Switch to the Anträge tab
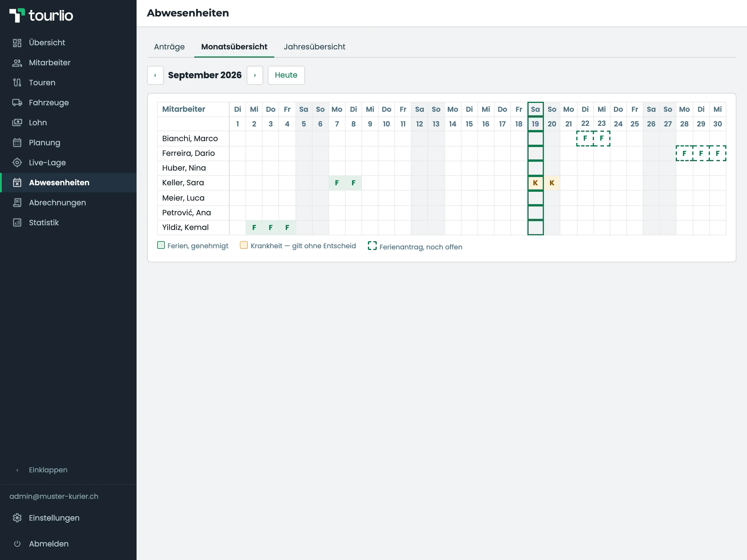Screen dimensions: 747x560 point(169,46)
